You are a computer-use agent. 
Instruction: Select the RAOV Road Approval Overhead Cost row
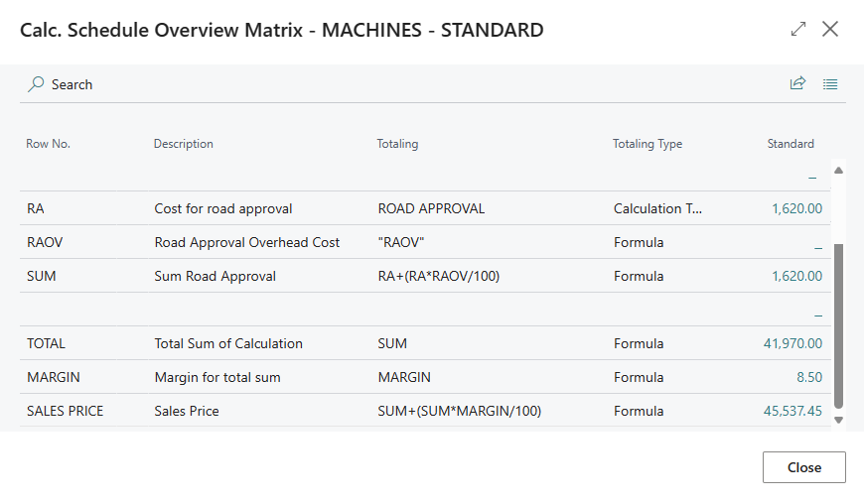click(246, 242)
